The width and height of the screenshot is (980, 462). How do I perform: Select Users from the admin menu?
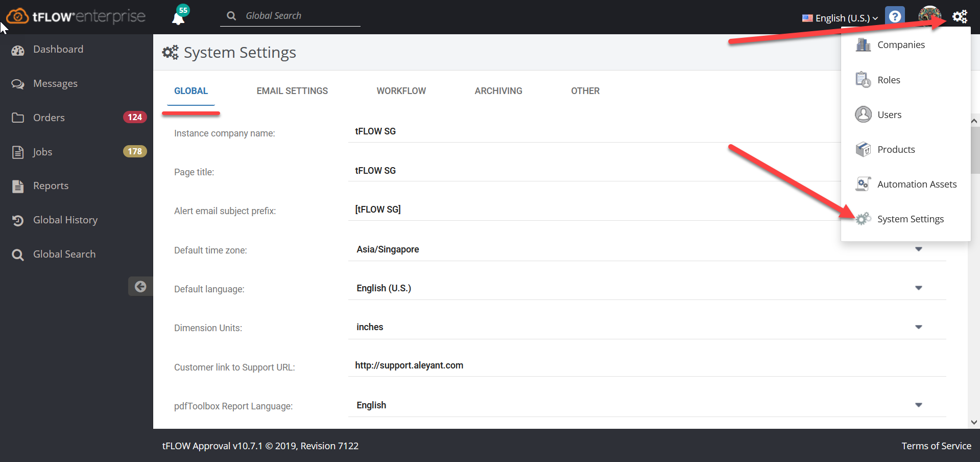(889, 115)
